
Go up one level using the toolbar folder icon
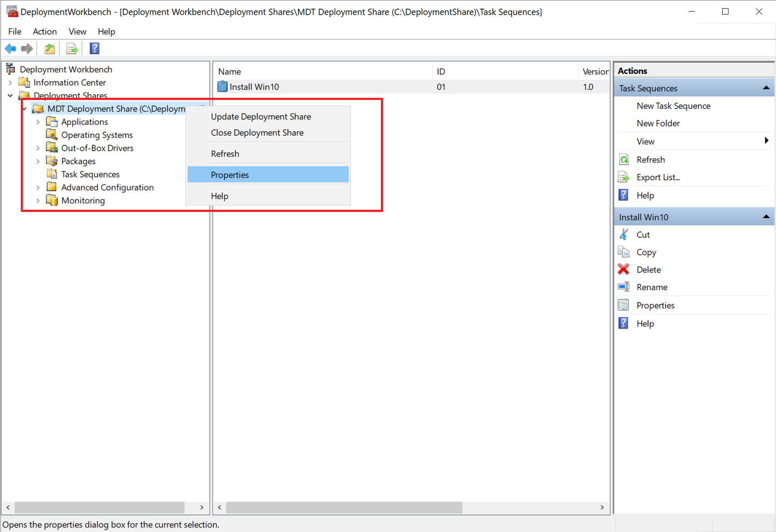(50, 49)
